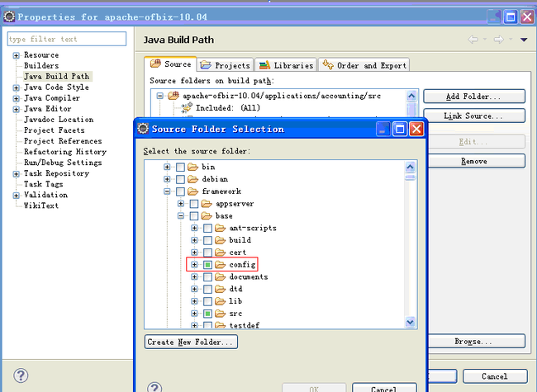Image resolution: width=537 pixels, height=392 pixels.
Task: Check the framework folder checkbox
Action: [x=180, y=191]
